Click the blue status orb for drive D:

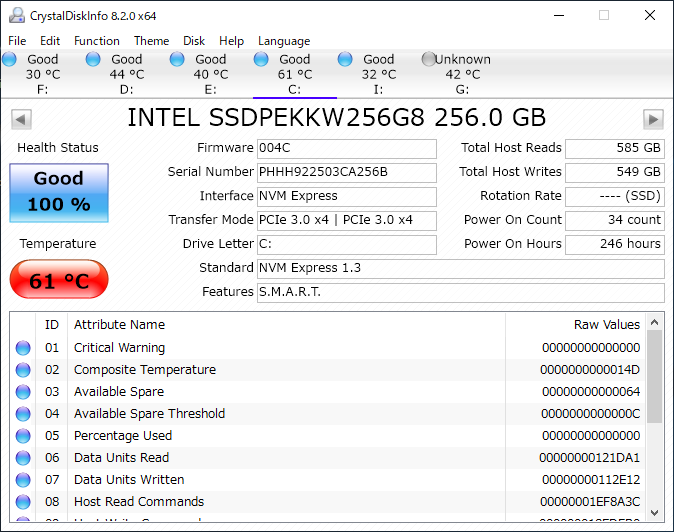pyautogui.click(x=93, y=59)
